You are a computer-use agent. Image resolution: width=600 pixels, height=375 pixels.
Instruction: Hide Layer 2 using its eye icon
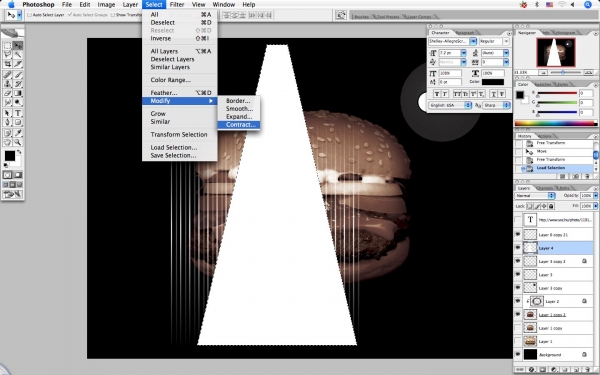(x=518, y=301)
